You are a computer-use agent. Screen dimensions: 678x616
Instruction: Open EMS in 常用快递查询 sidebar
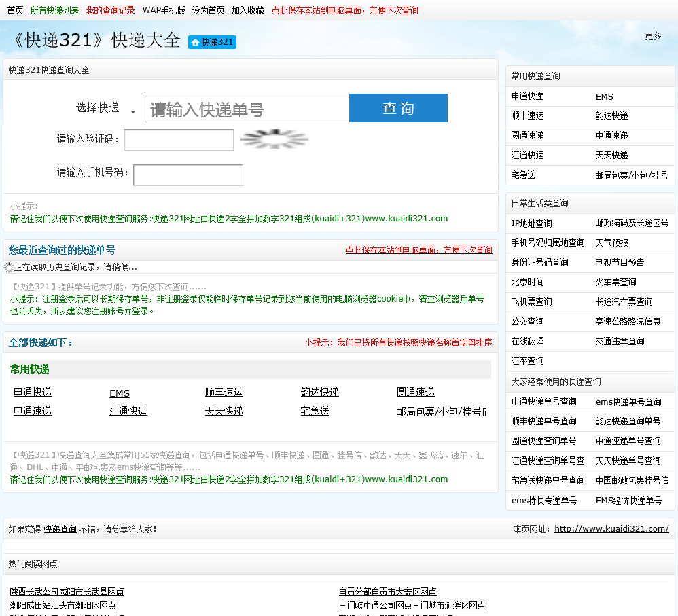click(x=605, y=97)
